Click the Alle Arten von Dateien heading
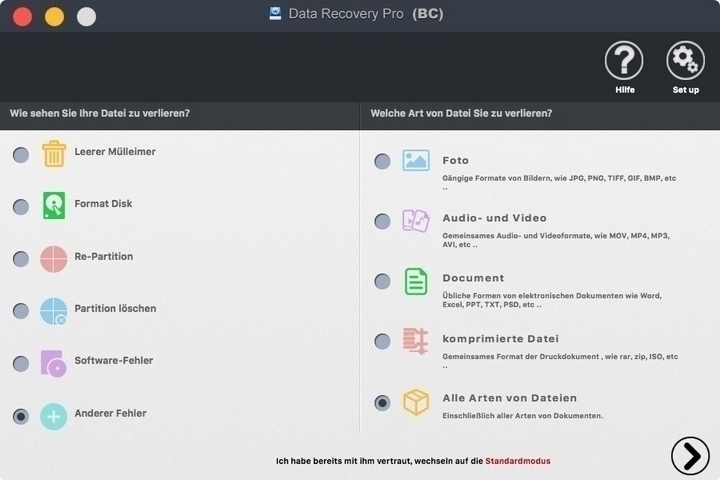Image resolution: width=720 pixels, height=480 pixels. [510, 398]
